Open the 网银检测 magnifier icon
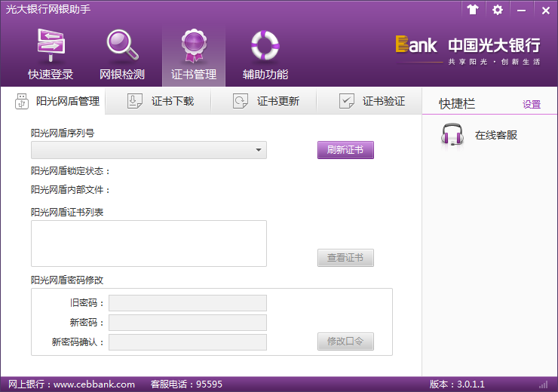The height and width of the screenshot is (392, 558). (121, 46)
